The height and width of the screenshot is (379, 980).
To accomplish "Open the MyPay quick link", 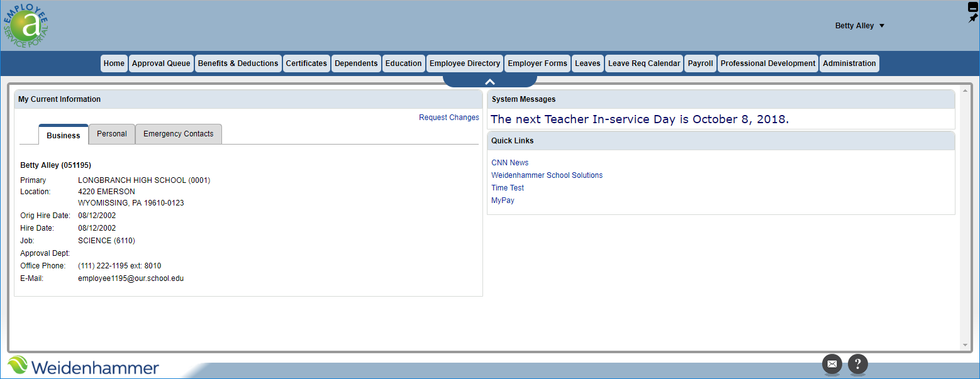I will coord(503,200).
